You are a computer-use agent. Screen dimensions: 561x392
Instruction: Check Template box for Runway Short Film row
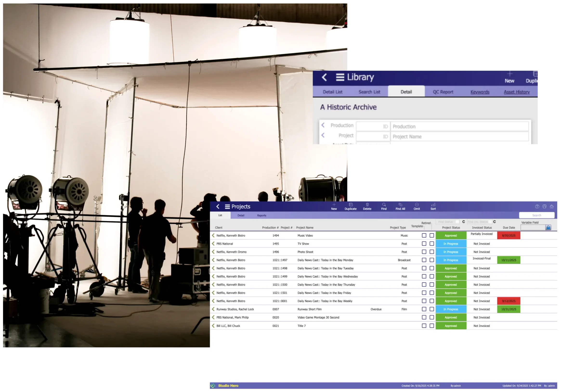(424, 309)
